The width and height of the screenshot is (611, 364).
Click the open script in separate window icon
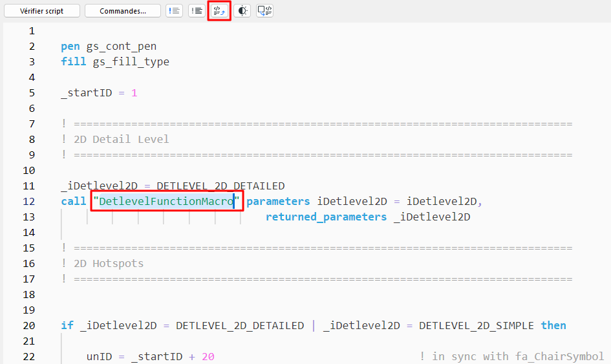click(265, 11)
